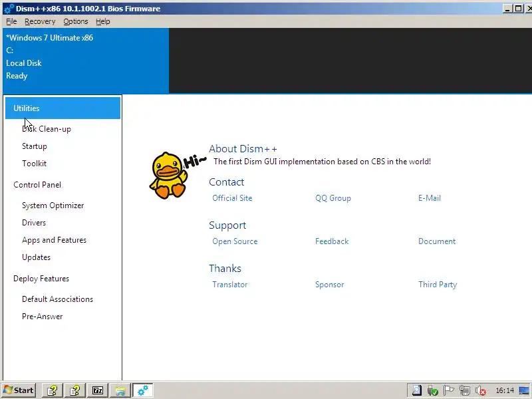This screenshot has height=399, width=532.
Task: Click the safely remove hardware tray icon
Action: (433, 391)
